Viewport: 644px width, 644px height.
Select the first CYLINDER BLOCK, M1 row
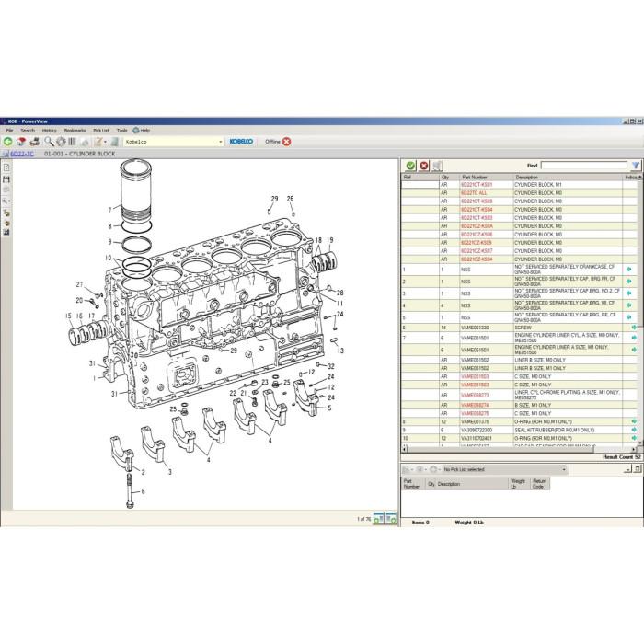pos(519,185)
